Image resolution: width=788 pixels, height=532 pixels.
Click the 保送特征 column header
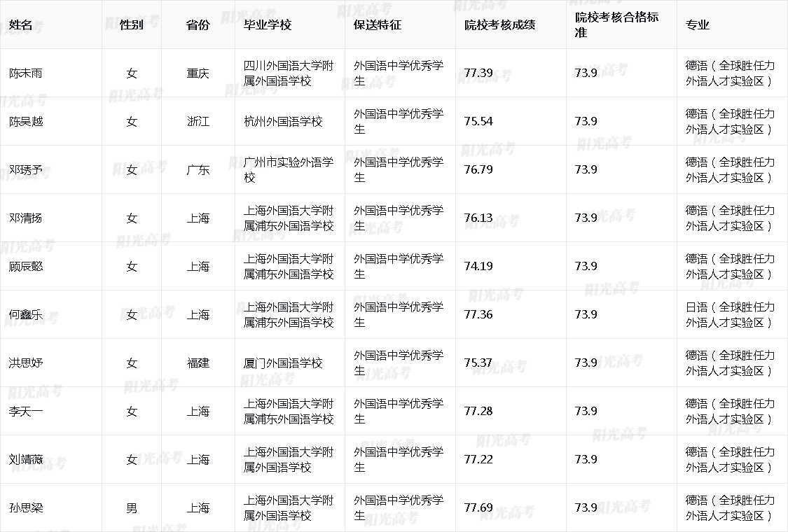pyautogui.click(x=378, y=24)
